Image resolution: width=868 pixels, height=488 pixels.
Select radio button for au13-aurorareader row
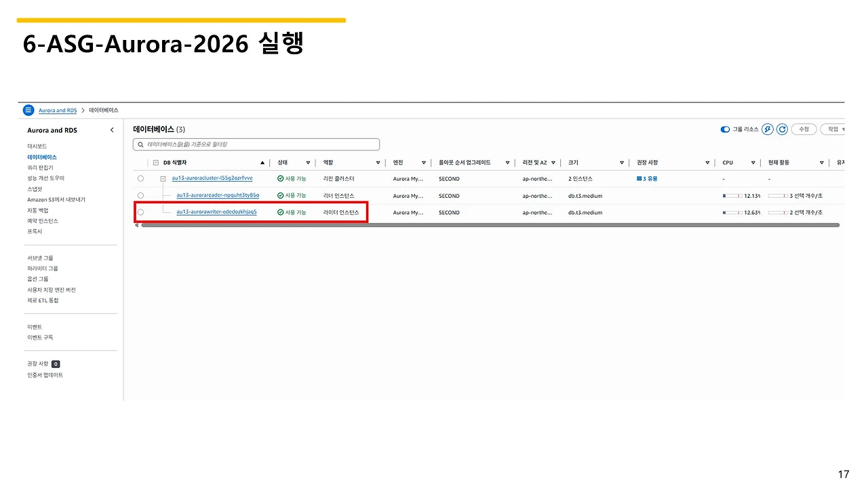click(140, 195)
